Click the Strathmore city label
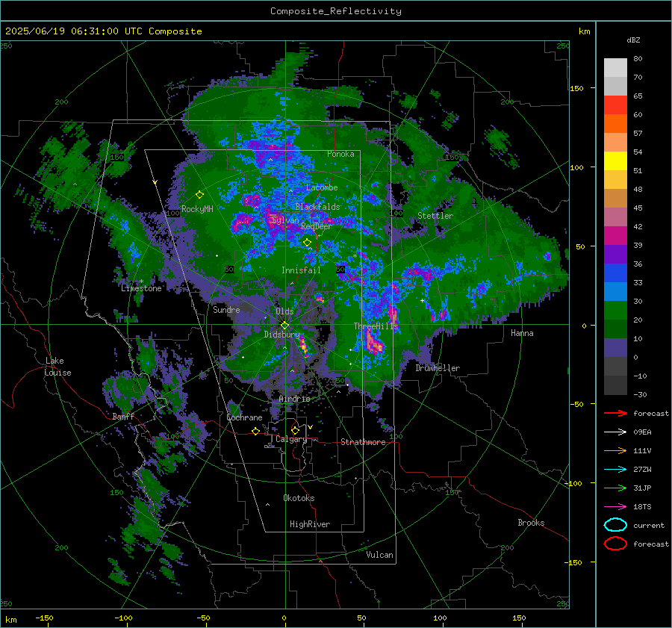Screen dimensions: 672x628 coord(363,442)
